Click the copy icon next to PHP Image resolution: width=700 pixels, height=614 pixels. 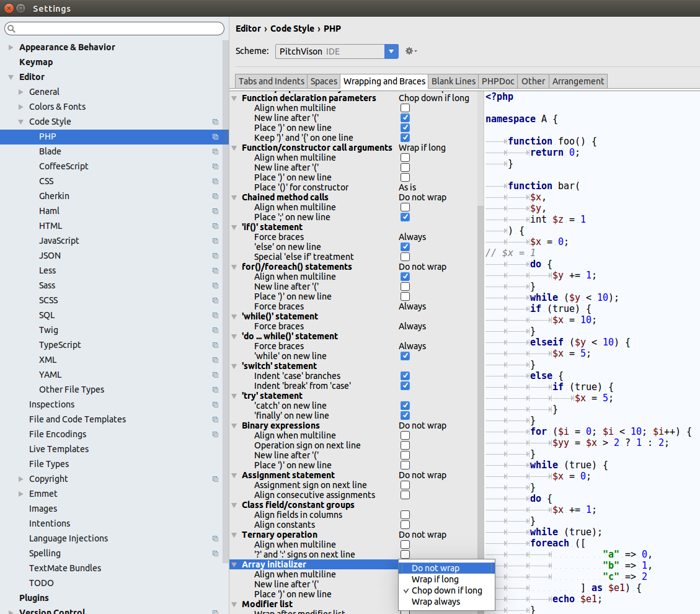(x=215, y=136)
